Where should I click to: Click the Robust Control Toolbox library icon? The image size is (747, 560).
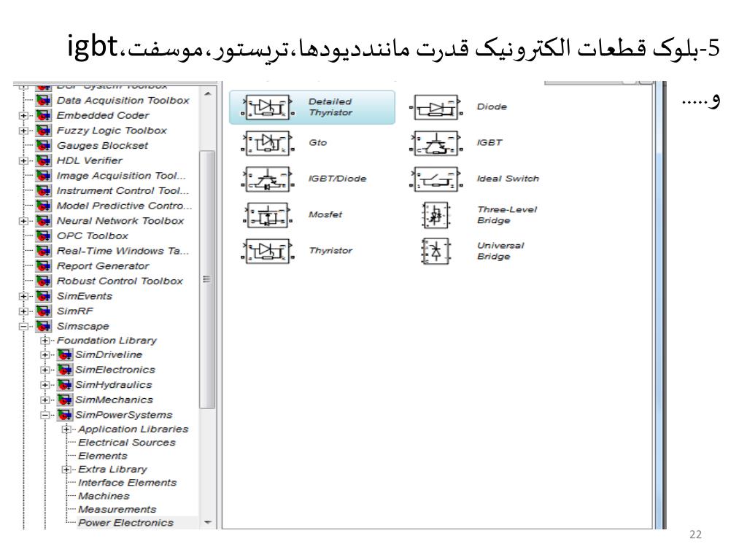coord(43,281)
